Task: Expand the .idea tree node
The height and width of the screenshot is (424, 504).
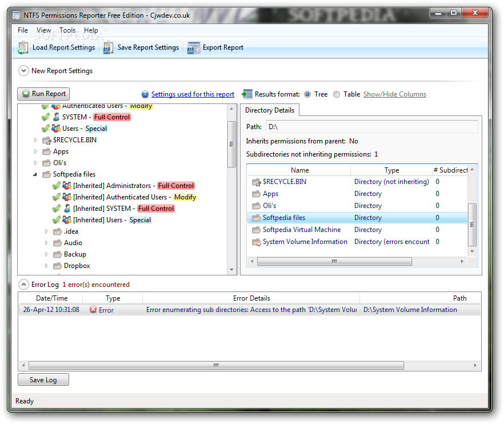Action: (47, 231)
